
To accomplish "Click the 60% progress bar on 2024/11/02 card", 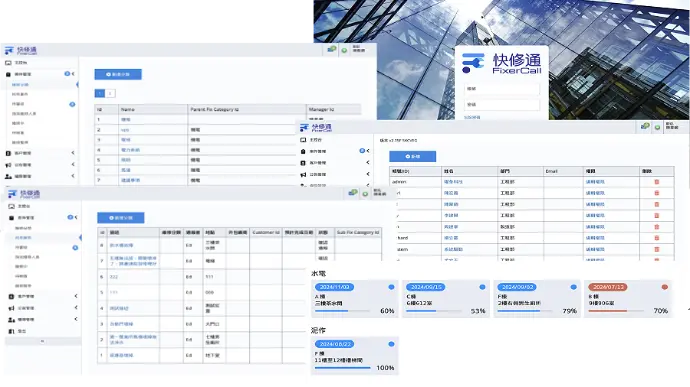I will [342, 311].
